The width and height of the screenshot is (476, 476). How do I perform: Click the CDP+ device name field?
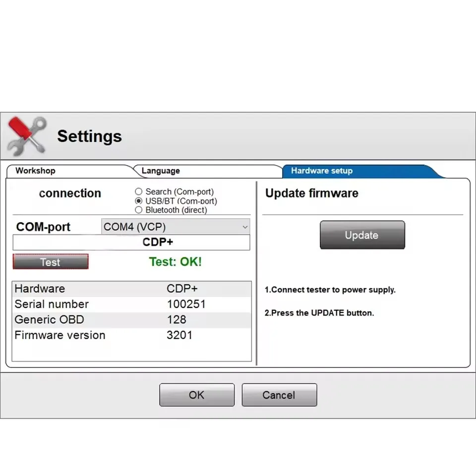[x=131, y=242]
